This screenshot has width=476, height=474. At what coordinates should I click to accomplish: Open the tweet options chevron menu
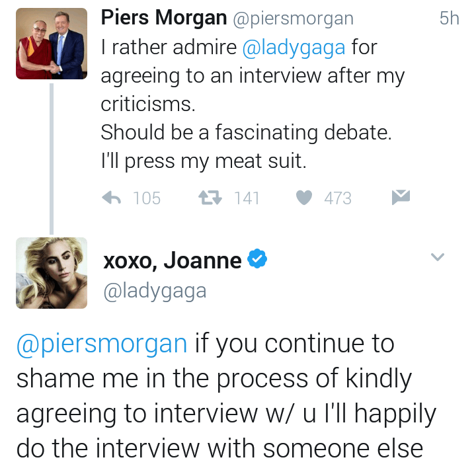438,257
